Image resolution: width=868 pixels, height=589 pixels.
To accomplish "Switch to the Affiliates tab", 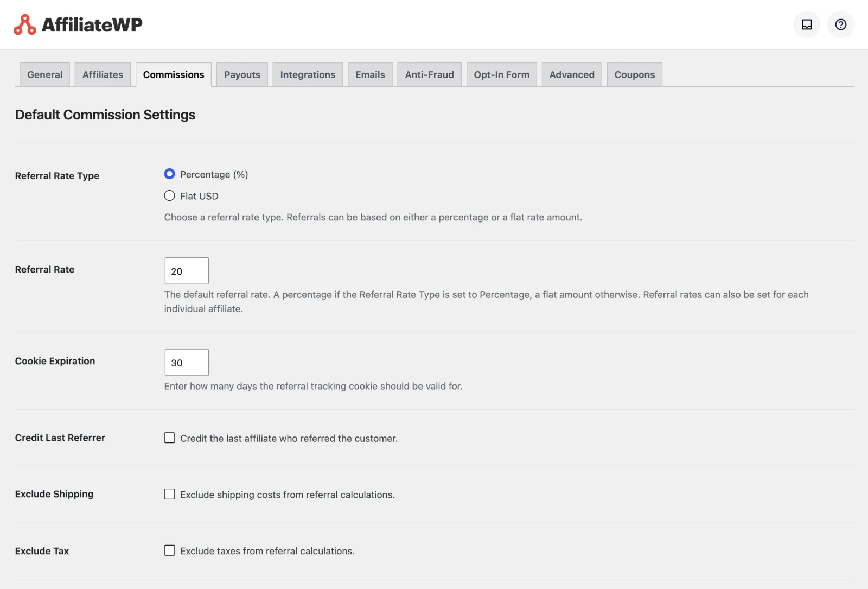I will (x=103, y=74).
